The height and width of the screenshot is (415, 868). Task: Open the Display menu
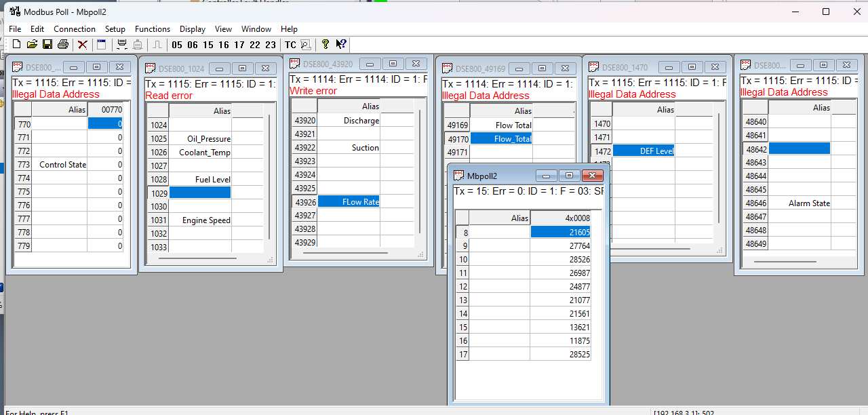193,29
